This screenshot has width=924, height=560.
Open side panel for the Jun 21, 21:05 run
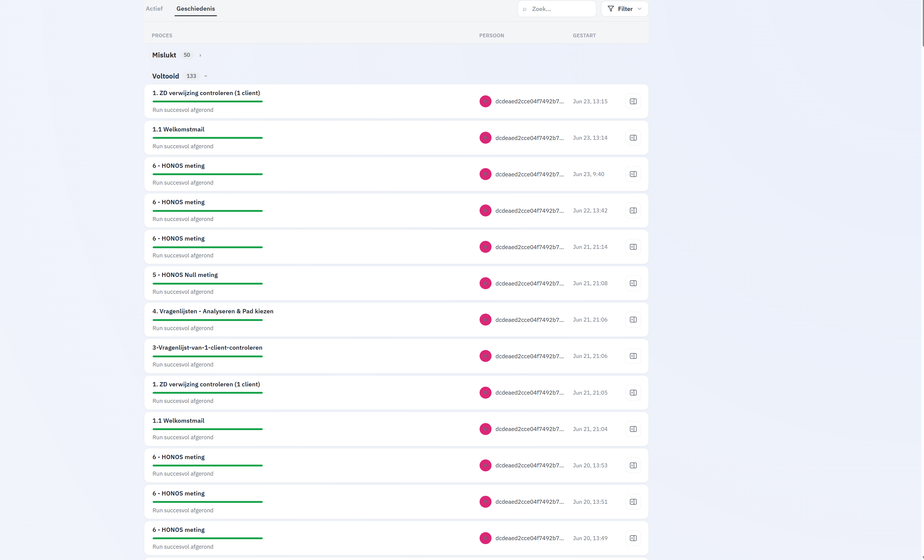[x=633, y=392]
